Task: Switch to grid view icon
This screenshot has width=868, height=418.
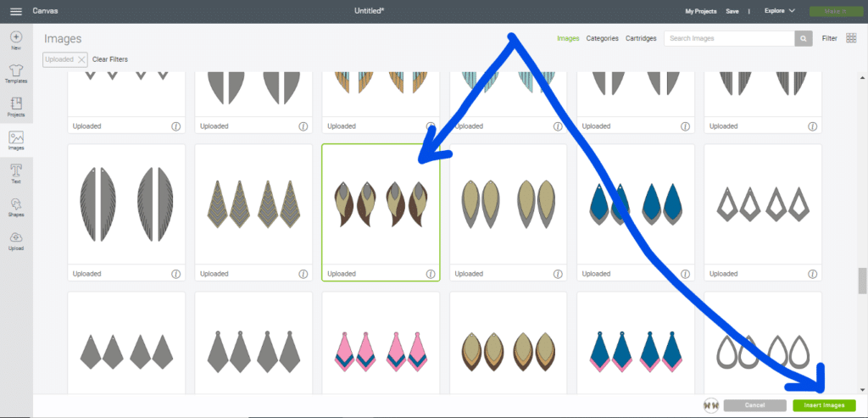Action: tap(851, 38)
